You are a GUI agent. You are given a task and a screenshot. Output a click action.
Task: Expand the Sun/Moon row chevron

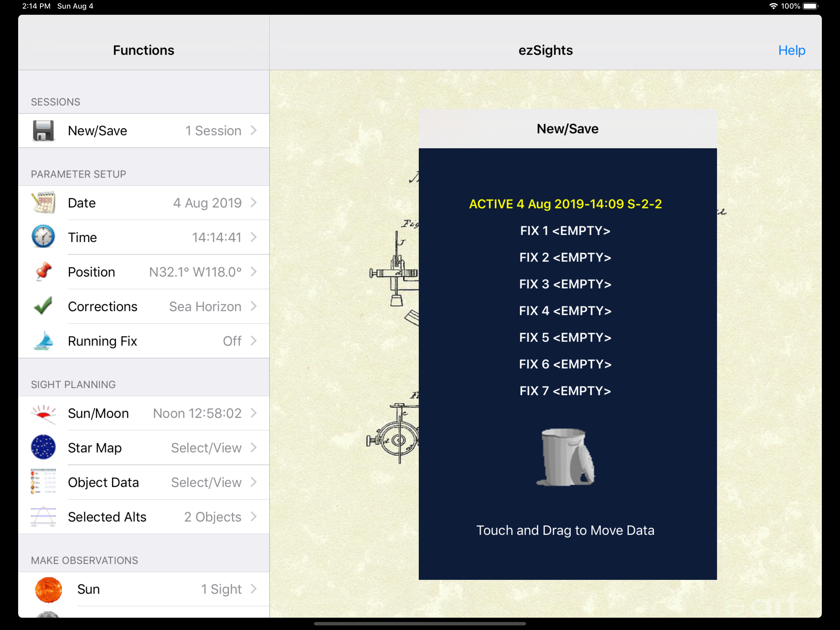click(254, 413)
